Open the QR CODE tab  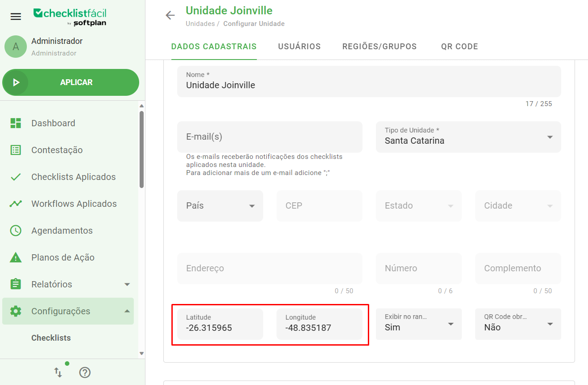[459, 46]
